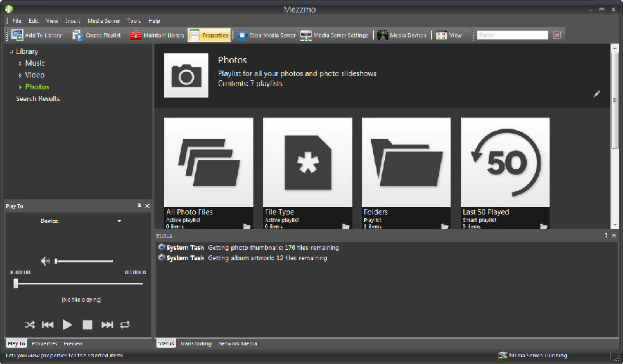Click the Add To Library toolbar icon
This screenshot has width=623, height=364.
coord(17,35)
